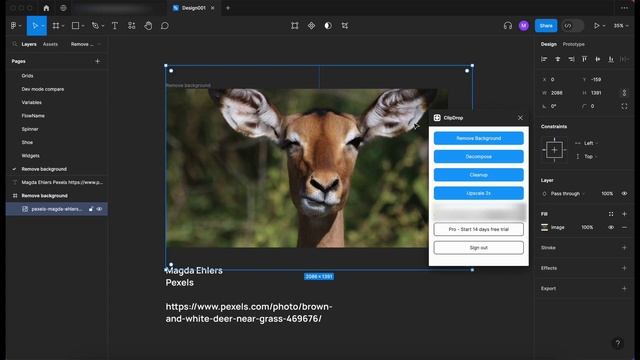Screen dimensions: 640x360
Task: Click ClipDrop Upscale 2x button
Action: (x=478, y=193)
